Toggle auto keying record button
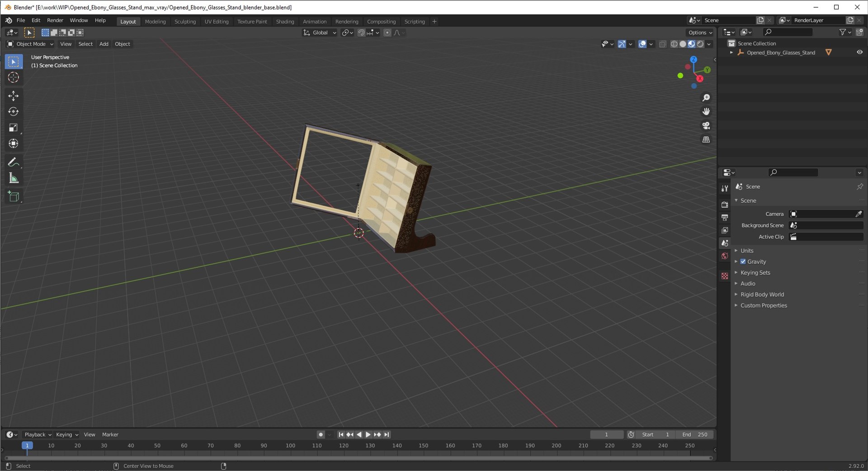The width and height of the screenshot is (868, 471). click(321, 434)
